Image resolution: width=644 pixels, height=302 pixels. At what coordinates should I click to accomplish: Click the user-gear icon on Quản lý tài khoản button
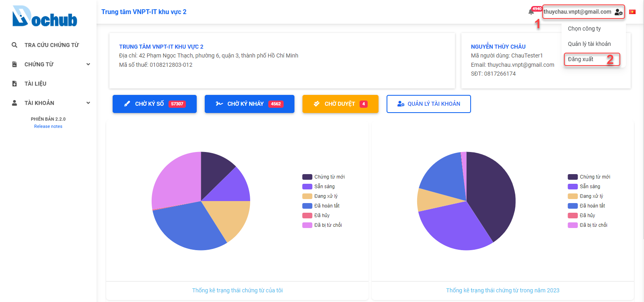[401, 104]
